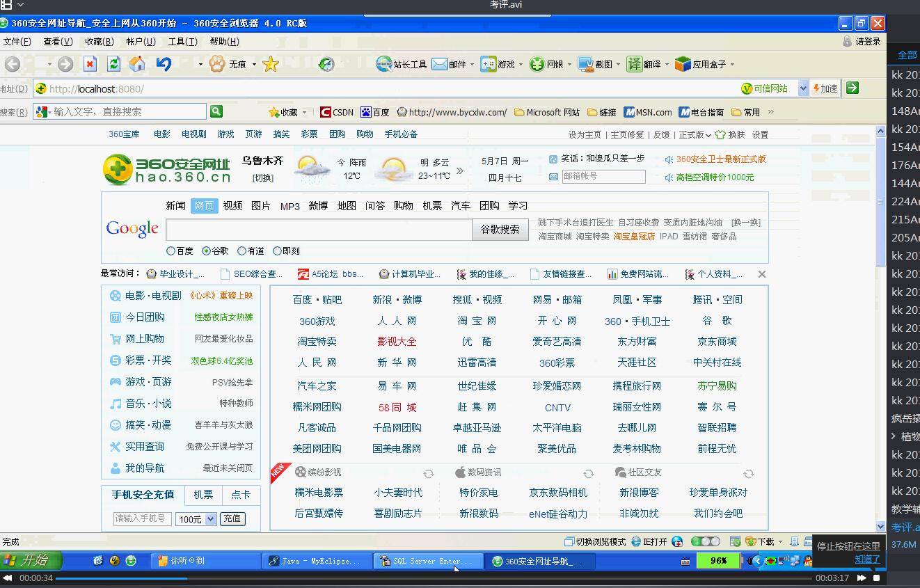Click the 请输入手机号 phone number field
920x588 pixels.
143,519
